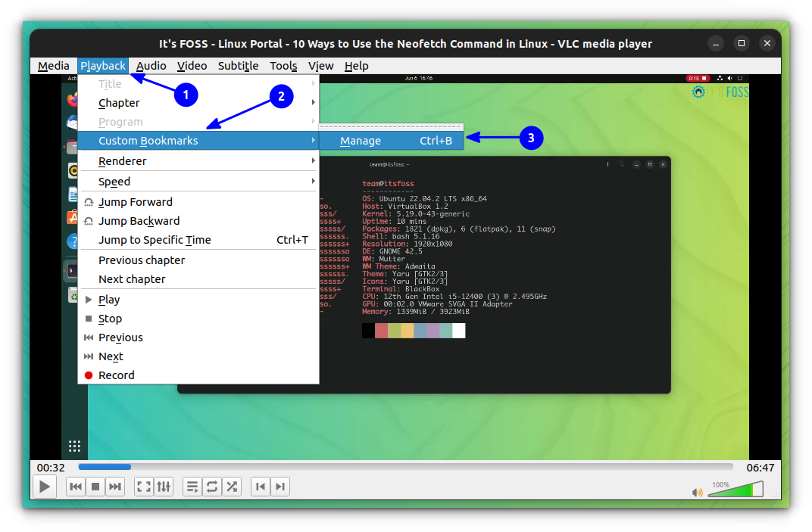
Task: Expand the Renderer submenu
Action: (x=122, y=161)
